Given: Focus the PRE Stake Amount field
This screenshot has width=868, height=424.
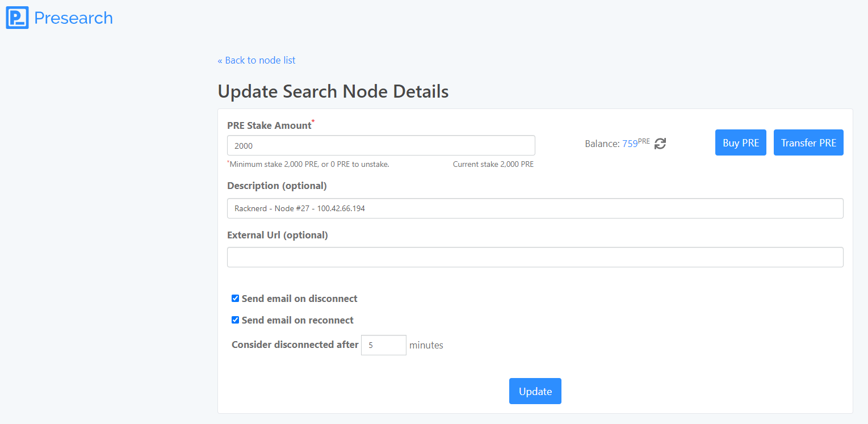Looking at the screenshot, I should coord(380,145).
